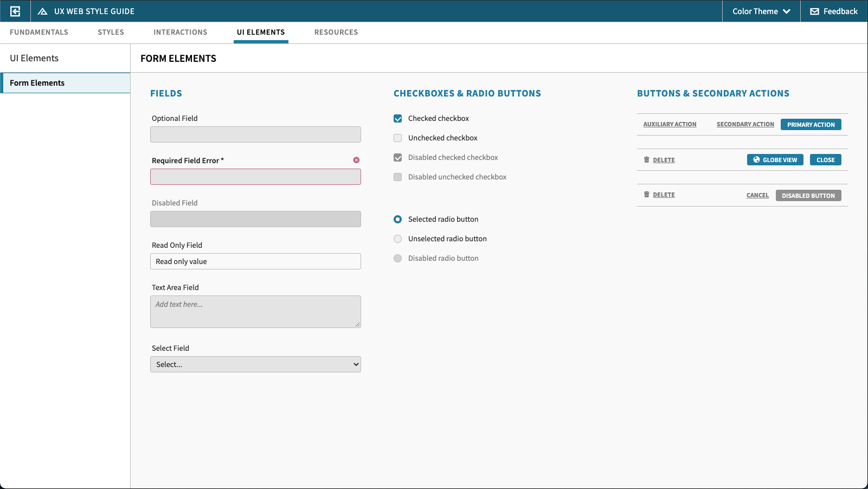Click the trash icon beside first Delete link

point(646,160)
